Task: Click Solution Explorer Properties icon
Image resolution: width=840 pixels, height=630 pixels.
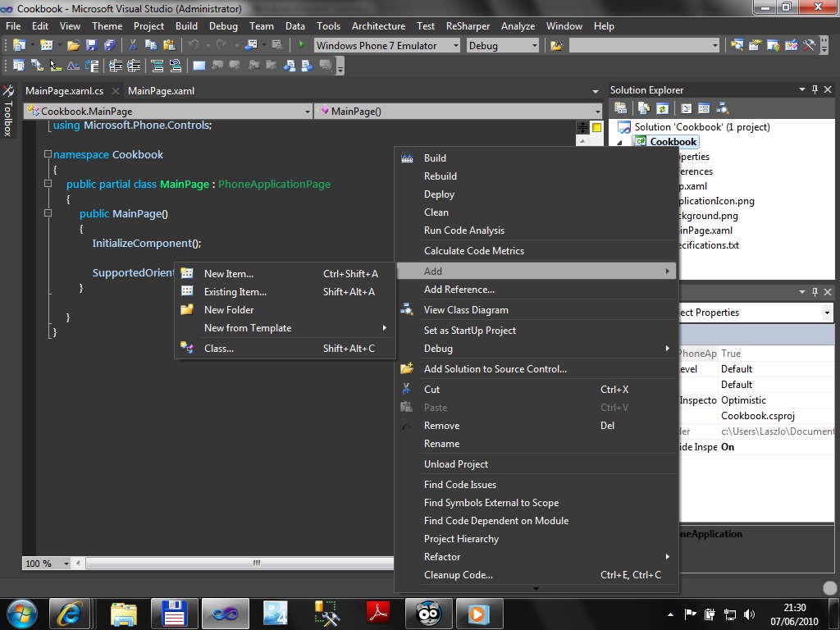Action: [620, 108]
